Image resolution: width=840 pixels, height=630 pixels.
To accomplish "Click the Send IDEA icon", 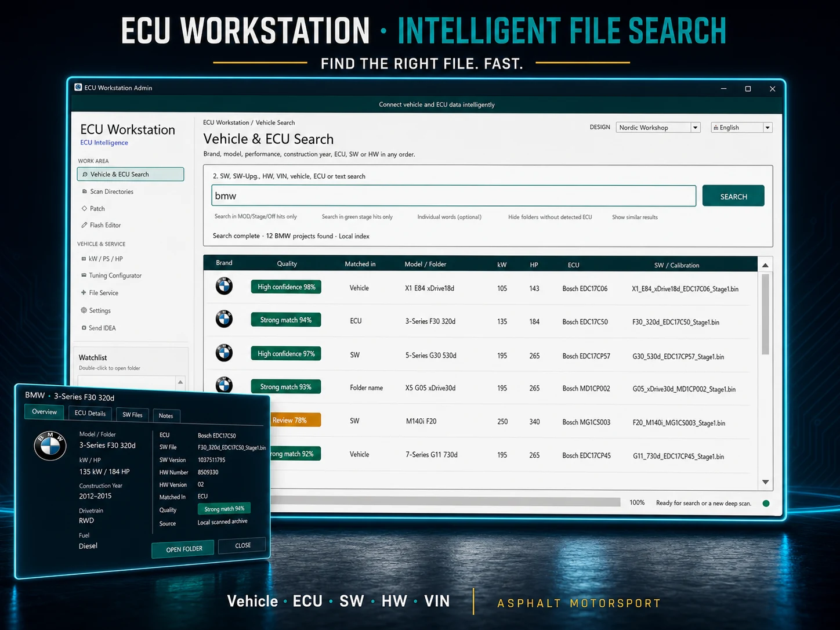I will pyautogui.click(x=84, y=328).
